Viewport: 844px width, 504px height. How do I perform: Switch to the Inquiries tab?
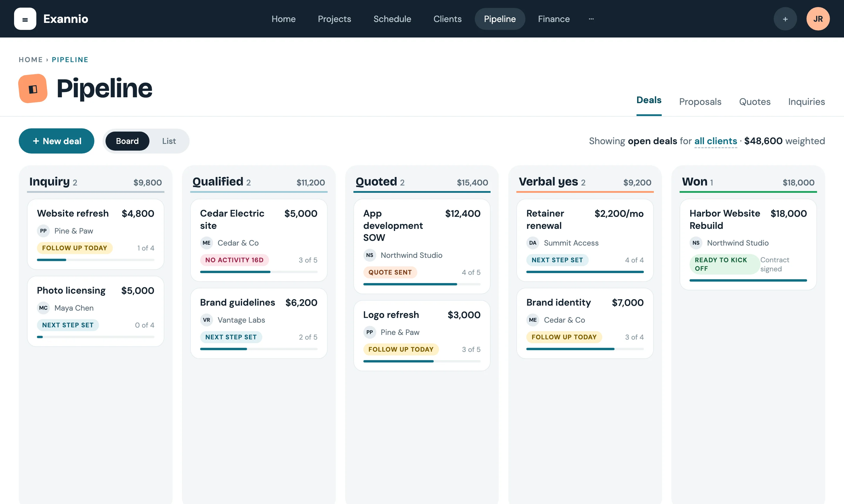806,102
